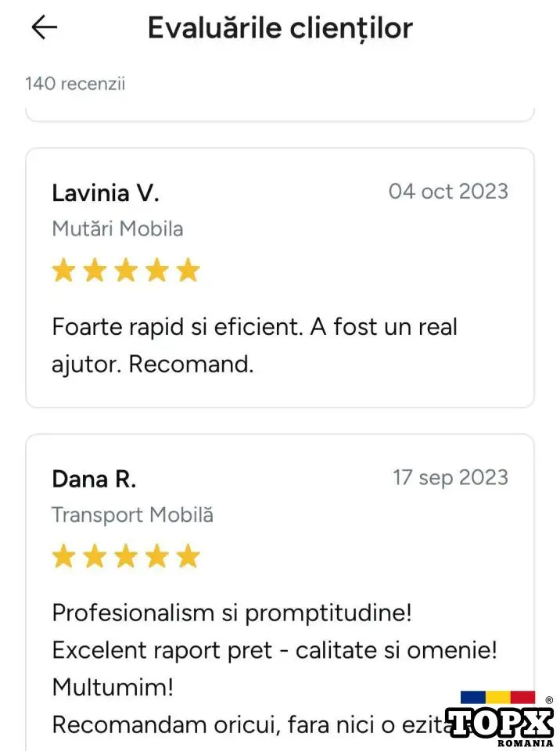This screenshot has height=751, width=560.
Task: Click the first star in Lavinia's rating
Action: 63,271
